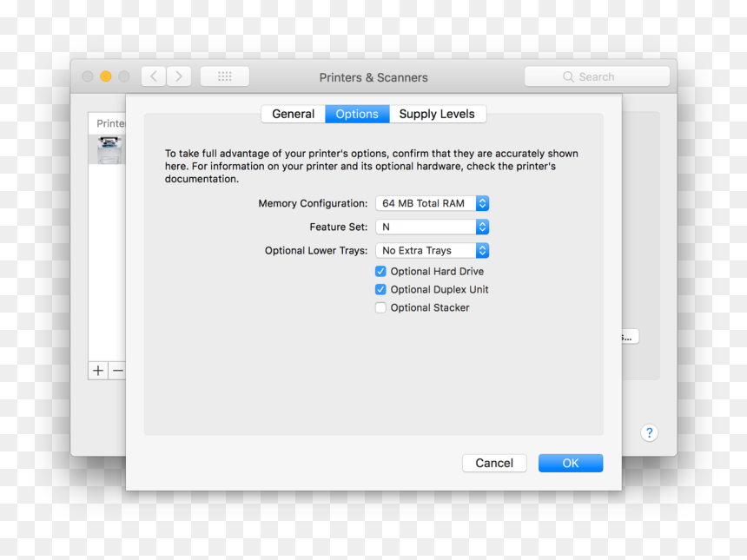Confirm with the OK button

(x=571, y=463)
